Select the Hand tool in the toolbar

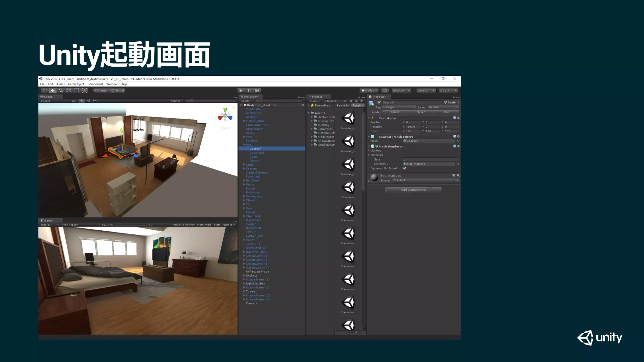click(45, 90)
